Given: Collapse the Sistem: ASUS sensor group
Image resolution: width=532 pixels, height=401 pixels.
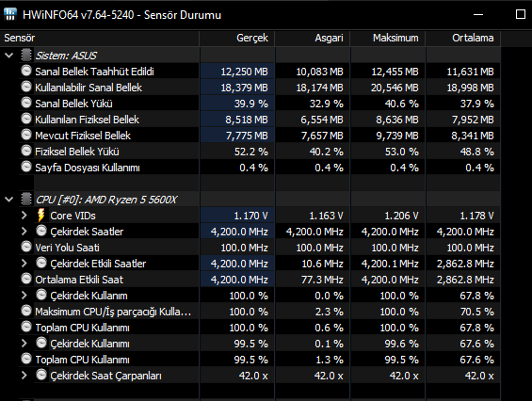Looking at the screenshot, I should coord(9,56).
